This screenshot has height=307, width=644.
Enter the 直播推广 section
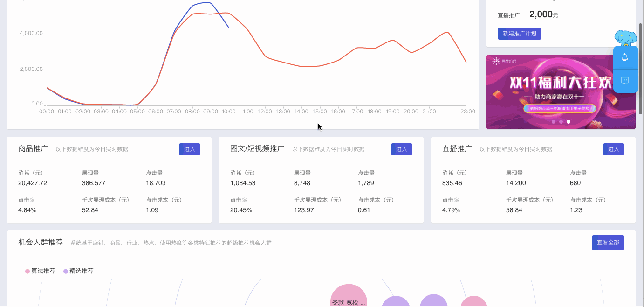pyautogui.click(x=614, y=149)
